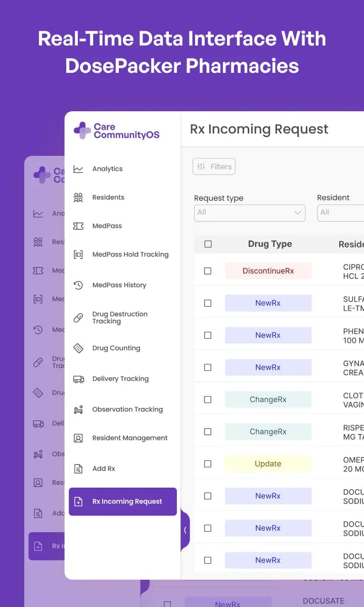
Task: Click the MedPass History clock icon
Action: [78, 285]
